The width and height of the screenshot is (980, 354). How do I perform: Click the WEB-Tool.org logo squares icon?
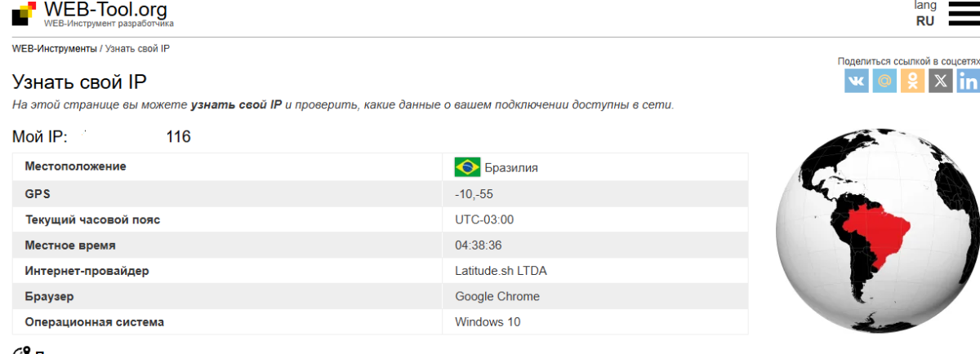24,12
